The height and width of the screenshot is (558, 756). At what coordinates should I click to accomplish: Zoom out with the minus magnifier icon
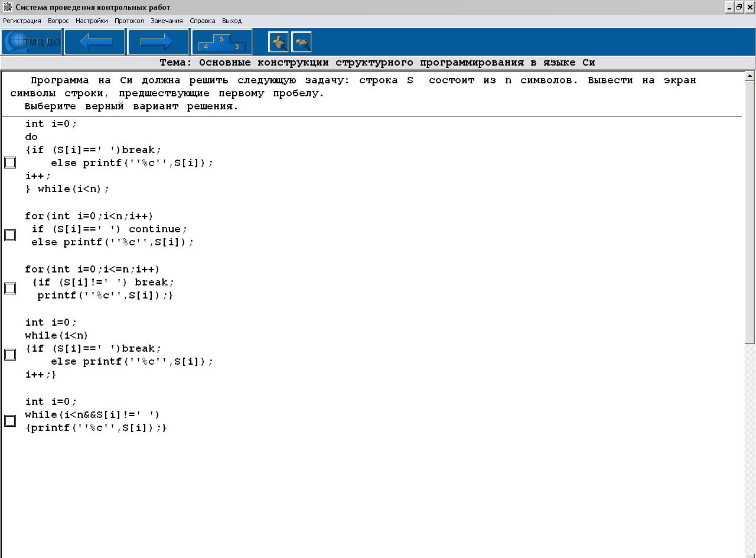coord(301,42)
